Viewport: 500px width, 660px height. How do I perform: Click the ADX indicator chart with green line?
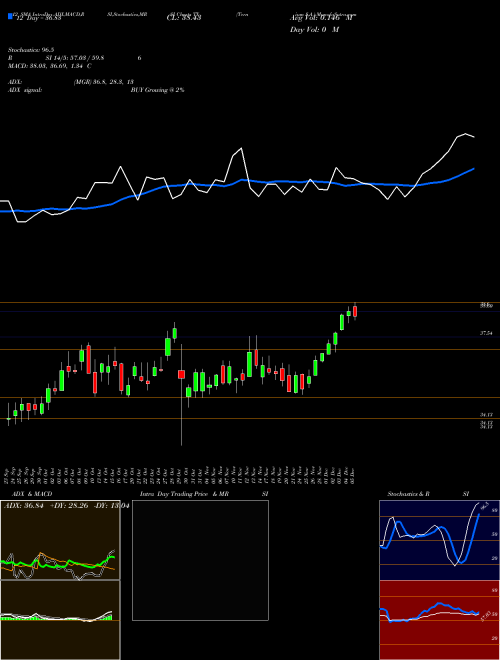60,540
